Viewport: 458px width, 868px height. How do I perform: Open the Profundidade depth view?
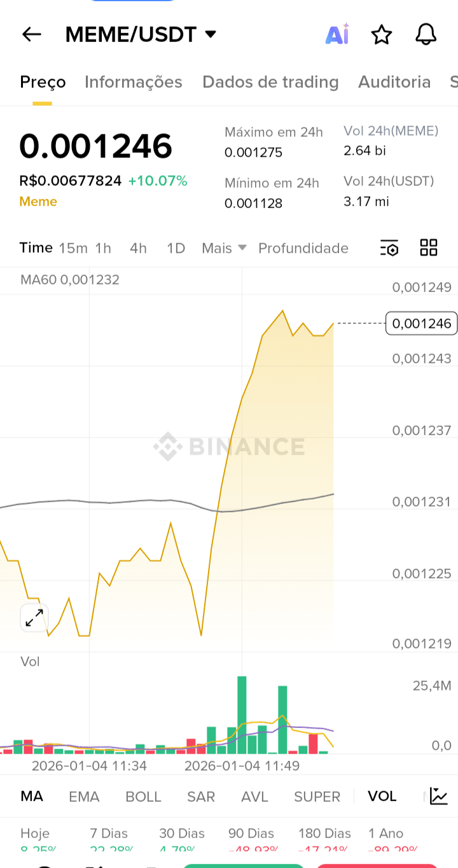(303, 248)
